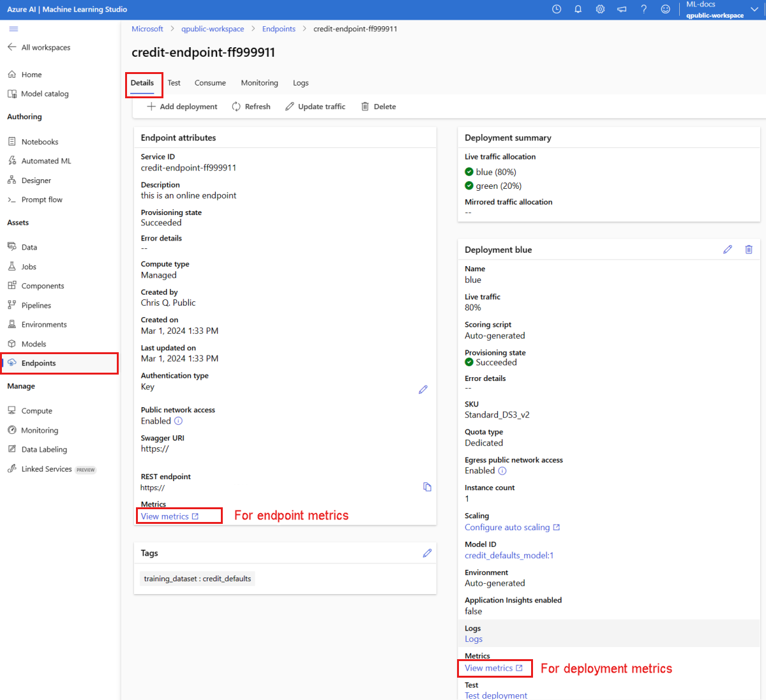
Task: Open the notifications bell
Action: point(578,10)
